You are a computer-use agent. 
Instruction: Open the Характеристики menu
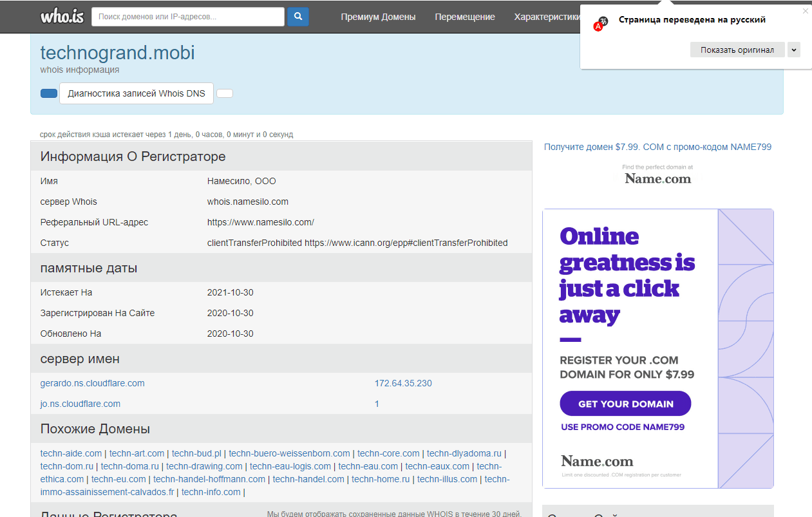pos(546,17)
